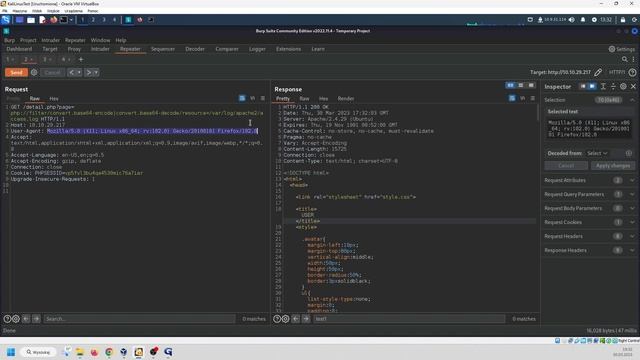640x360 pixels.
Task: Dock Inspector panel to the left
Action: pyautogui.click(x=582, y=87)
